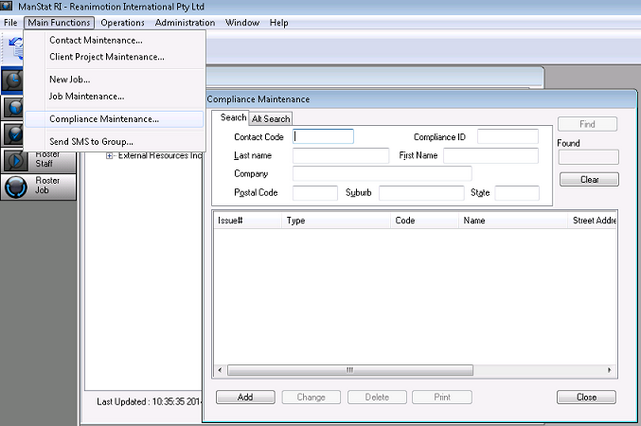
Task: Select Send SMS to Group menu entry
Action: click(91, 141)
